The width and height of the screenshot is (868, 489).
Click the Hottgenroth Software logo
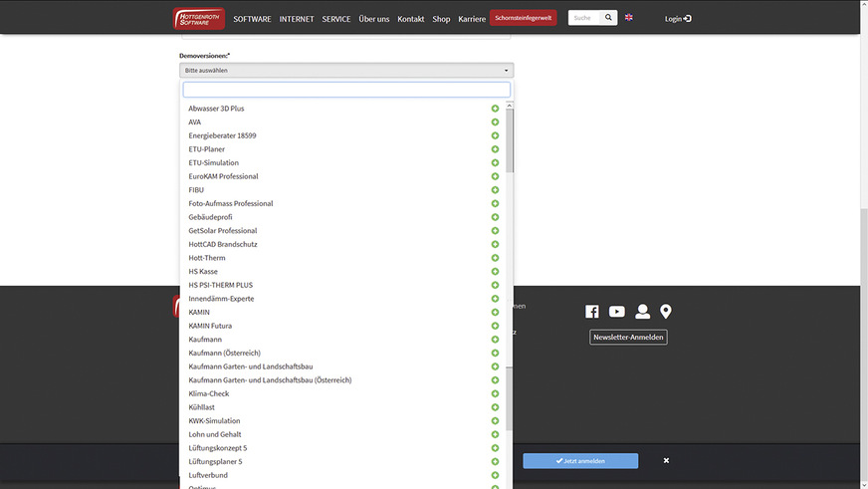[198, 18]
